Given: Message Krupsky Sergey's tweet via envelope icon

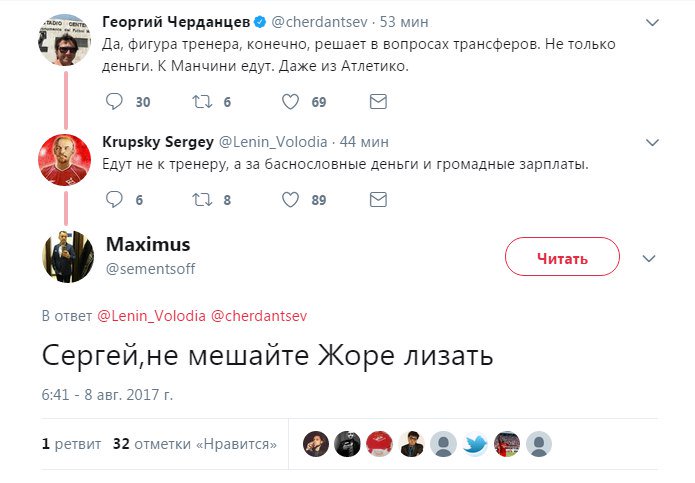Looking at the screenshot, I should [378, 199].
